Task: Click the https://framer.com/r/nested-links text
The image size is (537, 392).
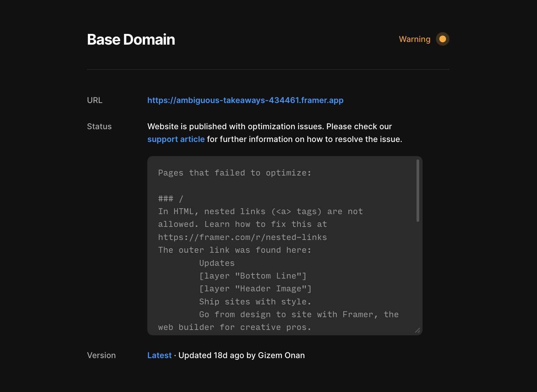Action: [242, 237]
